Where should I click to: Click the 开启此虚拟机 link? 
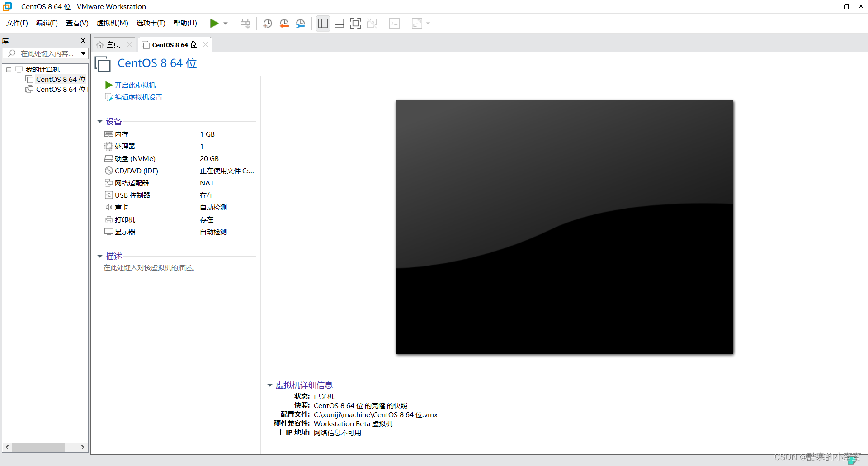point(136,85)
